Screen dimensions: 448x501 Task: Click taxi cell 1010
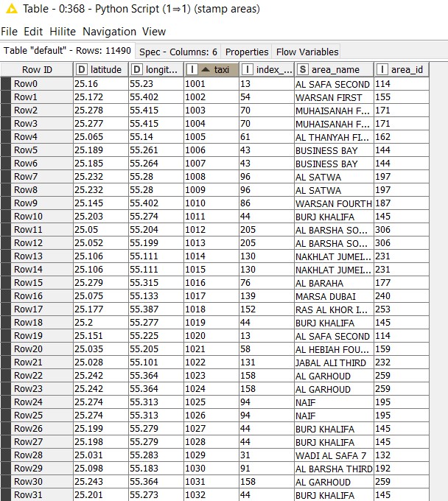[211, 203]
